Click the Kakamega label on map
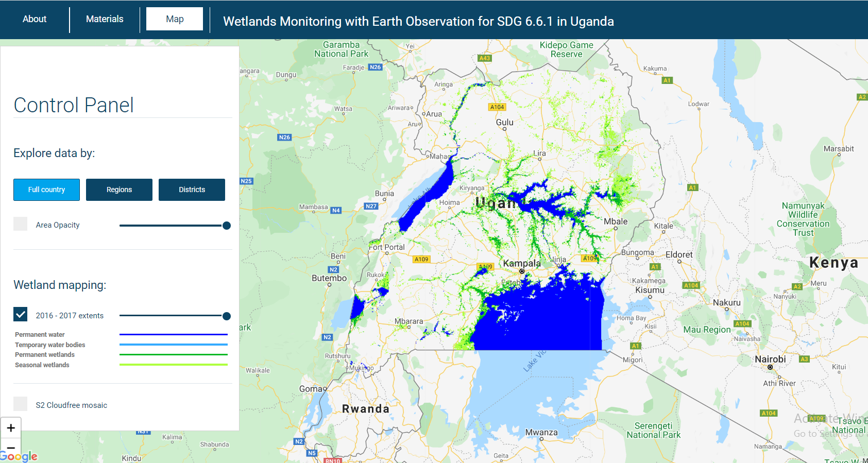Screen dimensions: 868x463 (649, 281)
